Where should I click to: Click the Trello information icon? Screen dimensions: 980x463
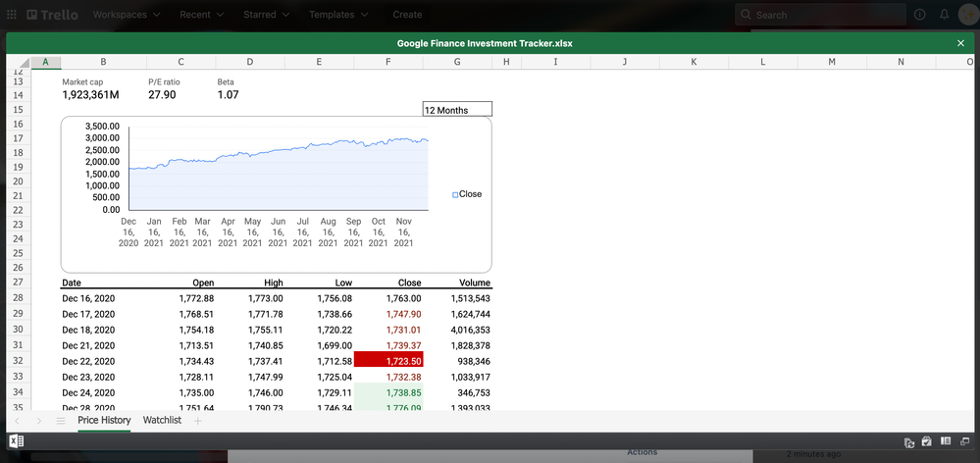(919, 15)
